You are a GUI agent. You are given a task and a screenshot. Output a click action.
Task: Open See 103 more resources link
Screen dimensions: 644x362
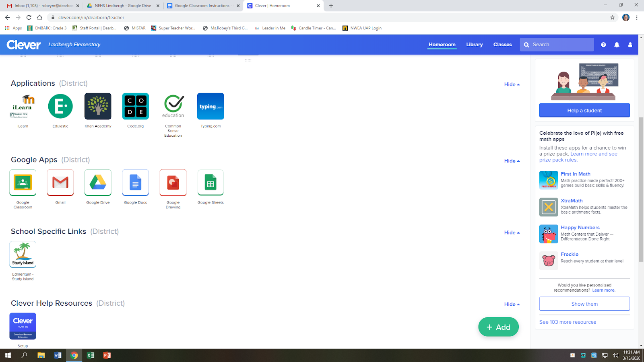[568, 322]
